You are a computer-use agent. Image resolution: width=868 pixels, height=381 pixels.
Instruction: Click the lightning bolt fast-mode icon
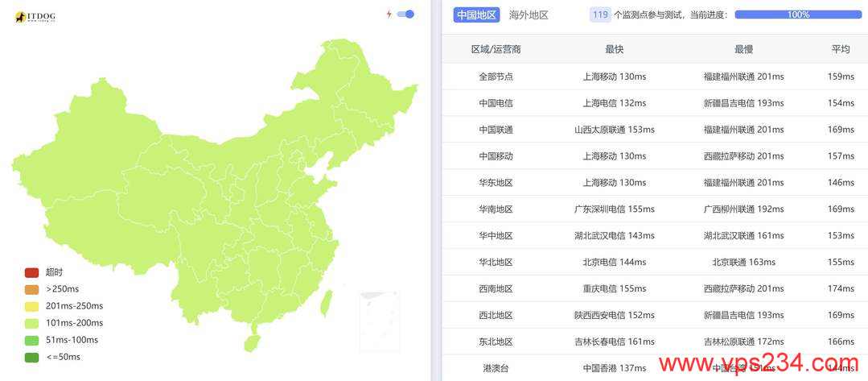pos(389,14)
